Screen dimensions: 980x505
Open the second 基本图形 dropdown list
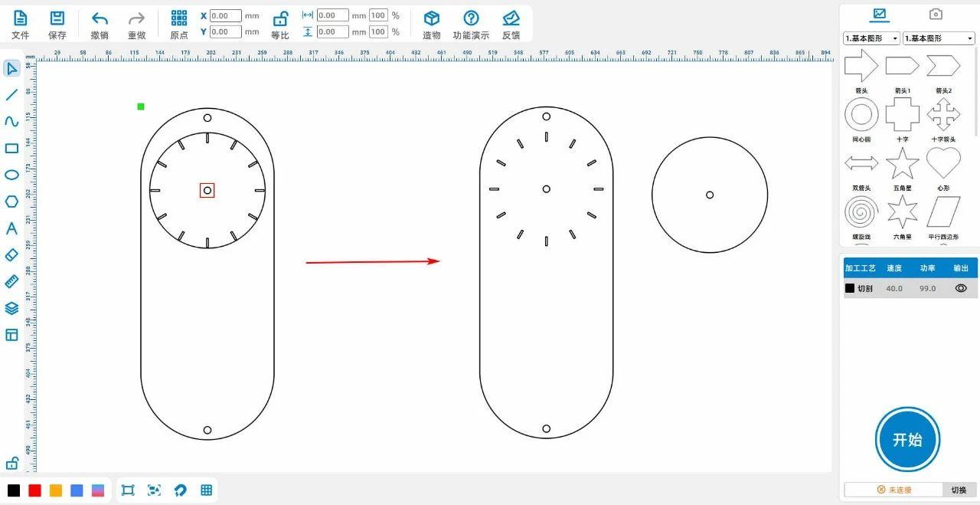tap(939, 38)
